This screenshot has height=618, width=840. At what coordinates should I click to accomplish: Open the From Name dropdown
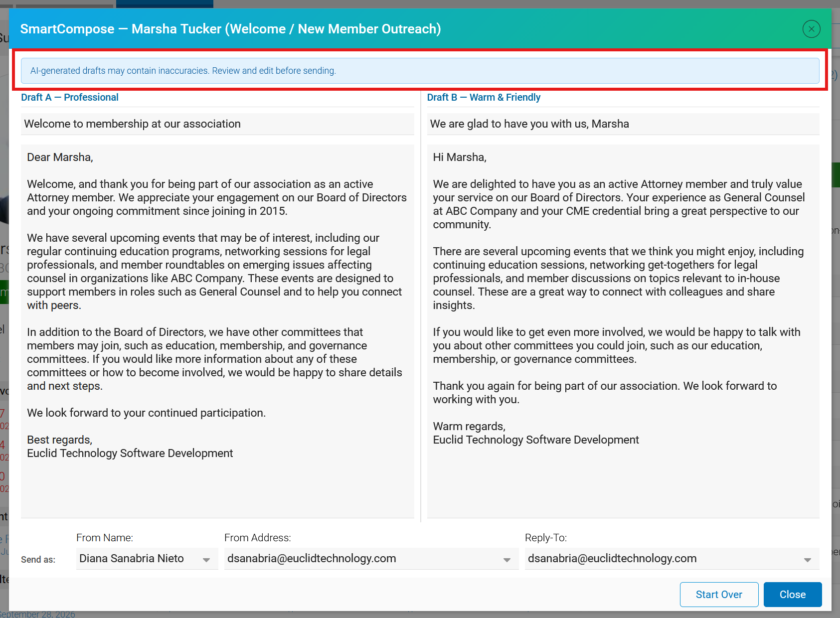147,559
